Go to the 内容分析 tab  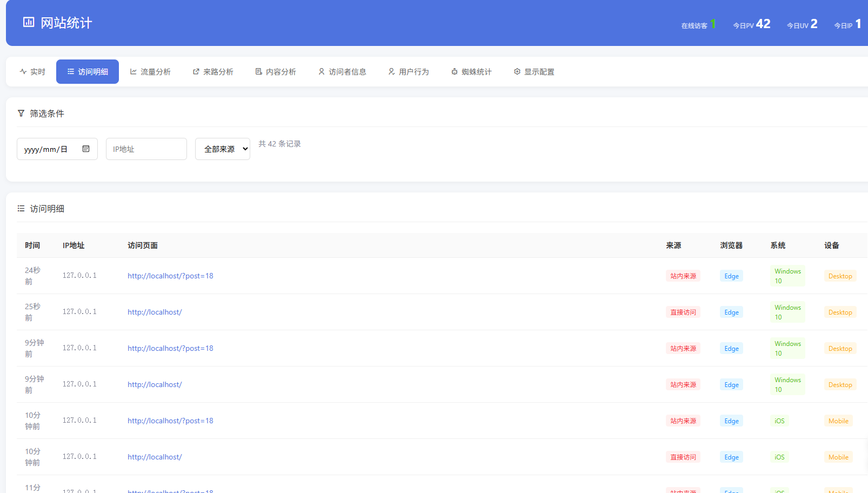(276, 72)
